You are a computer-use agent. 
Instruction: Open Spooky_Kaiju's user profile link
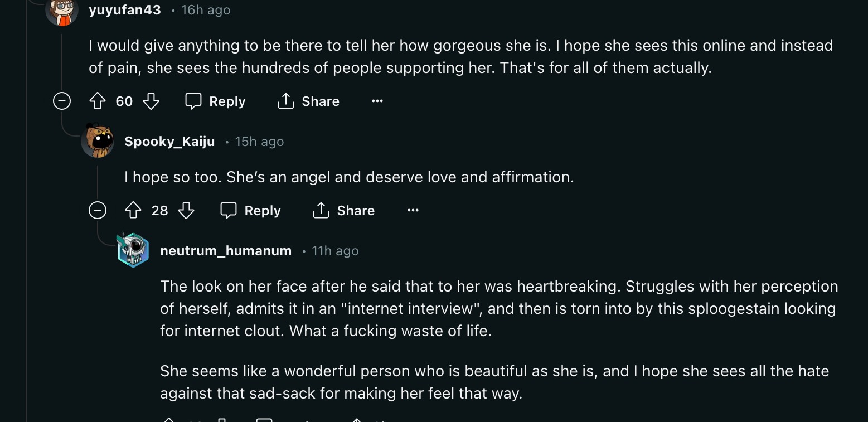(169, 142)
